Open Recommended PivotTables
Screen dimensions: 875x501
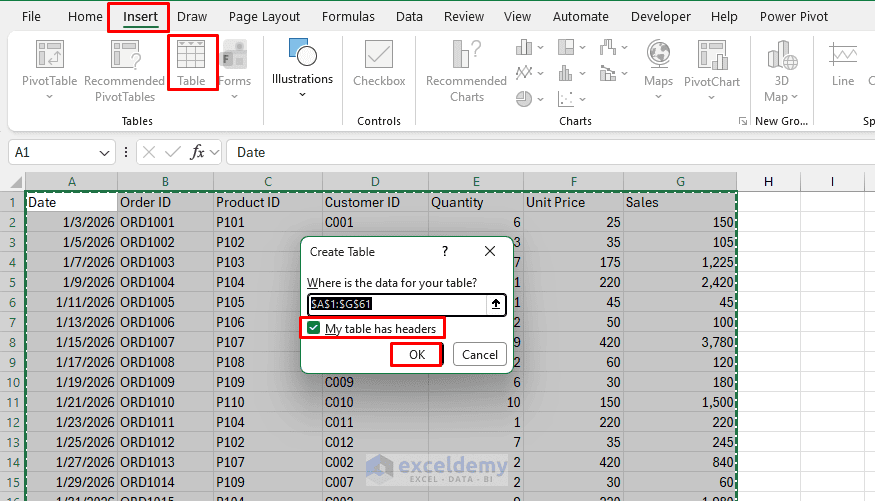click(x=124, y=70)
